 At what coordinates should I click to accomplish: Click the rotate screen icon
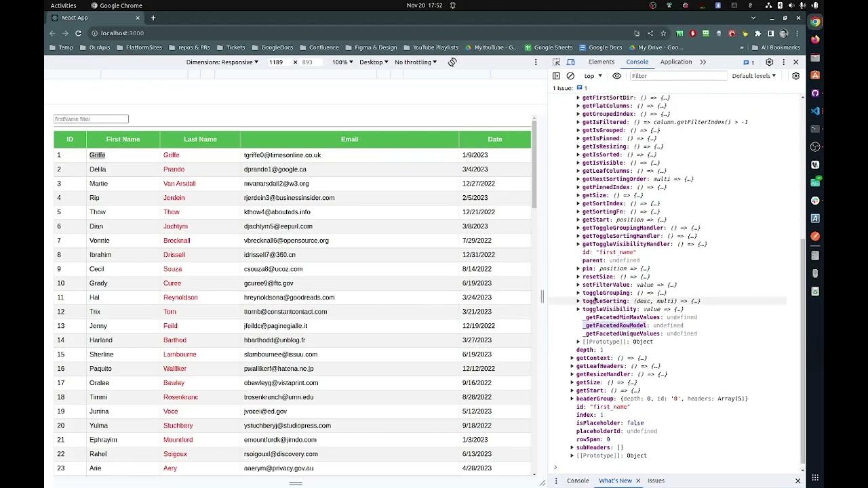click(x=452, y=62)
